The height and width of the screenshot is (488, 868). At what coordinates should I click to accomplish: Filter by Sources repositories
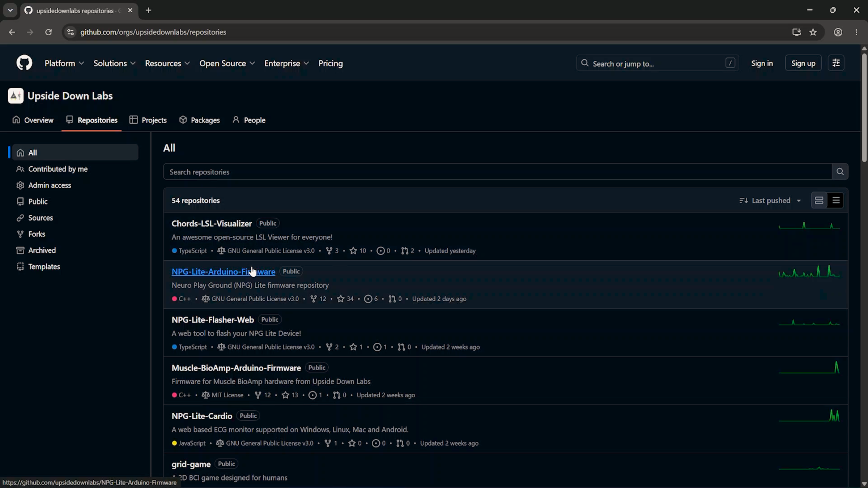point(75,218)
